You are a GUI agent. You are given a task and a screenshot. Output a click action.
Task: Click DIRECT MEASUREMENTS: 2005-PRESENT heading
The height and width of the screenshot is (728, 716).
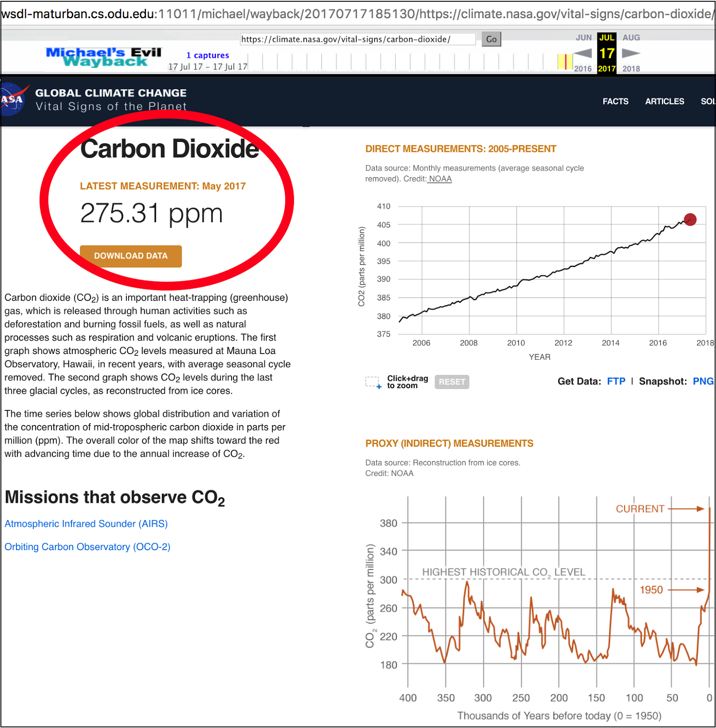coord(461,149)
